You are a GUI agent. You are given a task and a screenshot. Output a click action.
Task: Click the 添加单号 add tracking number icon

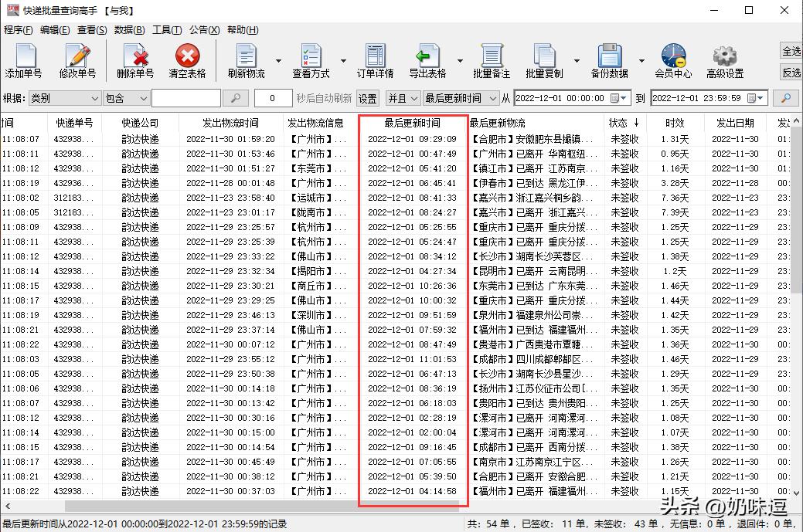(25, 60)
